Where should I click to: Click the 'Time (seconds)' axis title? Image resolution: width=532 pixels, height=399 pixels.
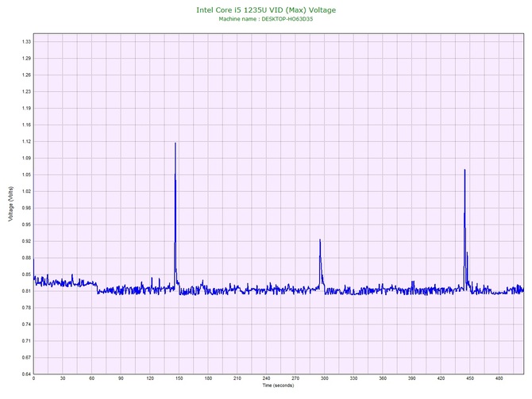pos(278,386)
